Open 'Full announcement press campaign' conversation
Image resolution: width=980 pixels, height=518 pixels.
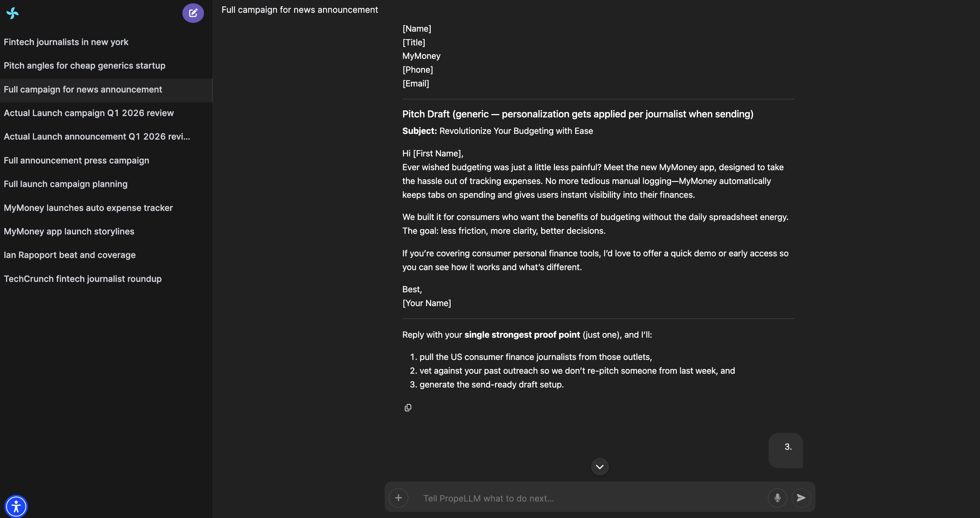tap(76, 160)
